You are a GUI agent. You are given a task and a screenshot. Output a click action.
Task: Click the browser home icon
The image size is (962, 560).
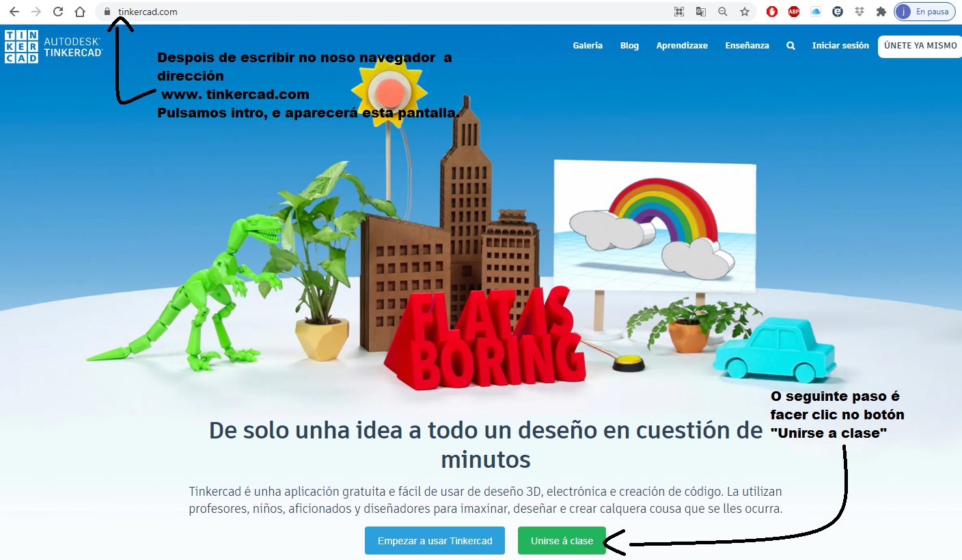79,11
